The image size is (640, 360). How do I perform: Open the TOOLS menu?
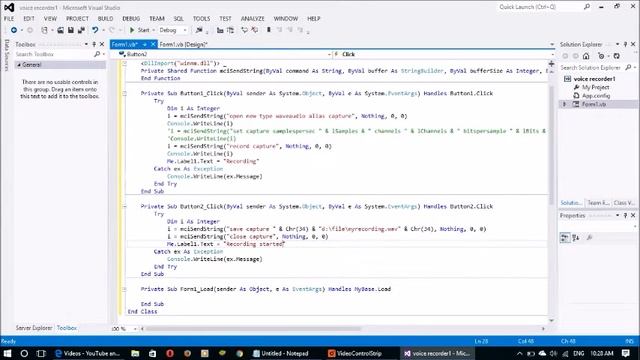(201, 18)
